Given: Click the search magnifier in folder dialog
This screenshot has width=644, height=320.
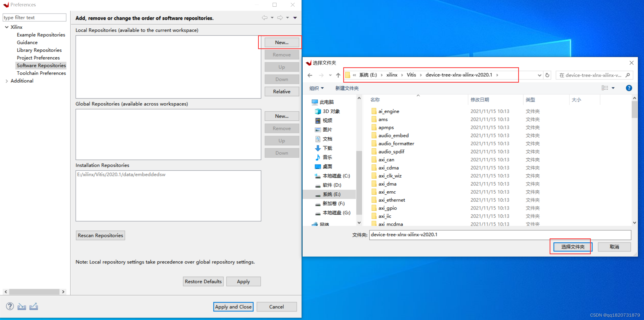Looking at the screenshot, I should (x=628, y=75).
